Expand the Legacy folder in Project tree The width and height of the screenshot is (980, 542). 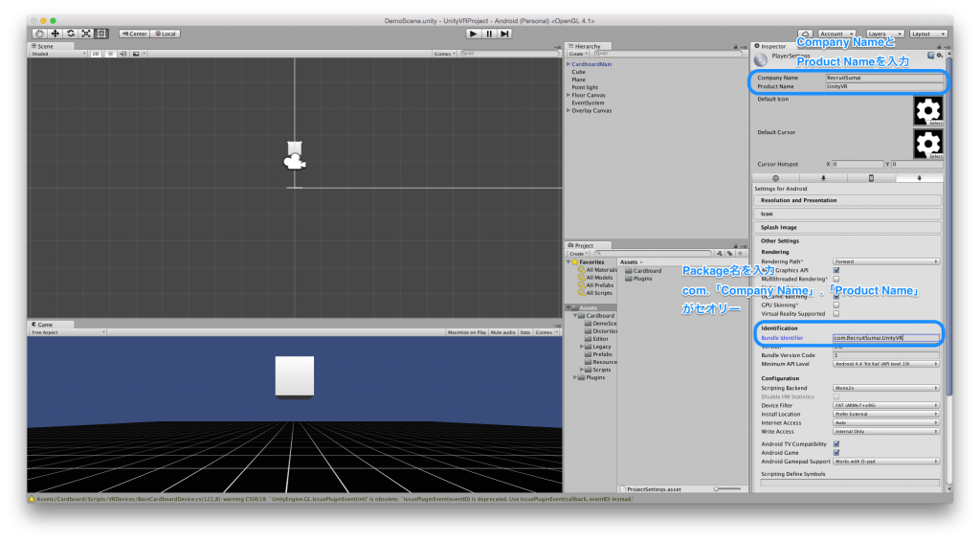point(582,347)
